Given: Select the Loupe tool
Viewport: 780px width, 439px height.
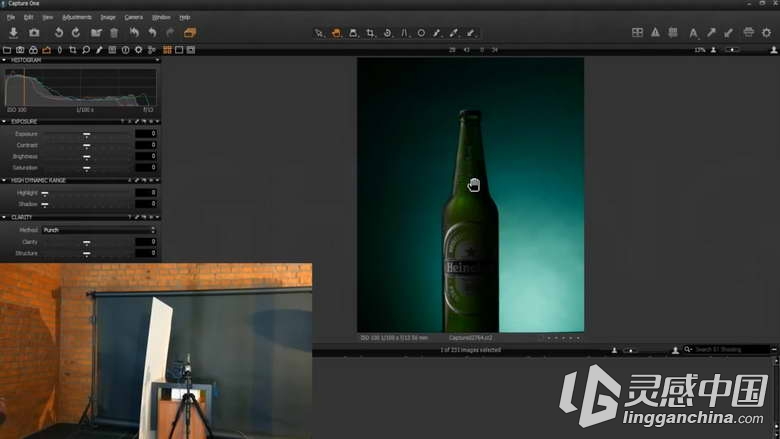Looking at the screenshot, I should coord(353,33).
